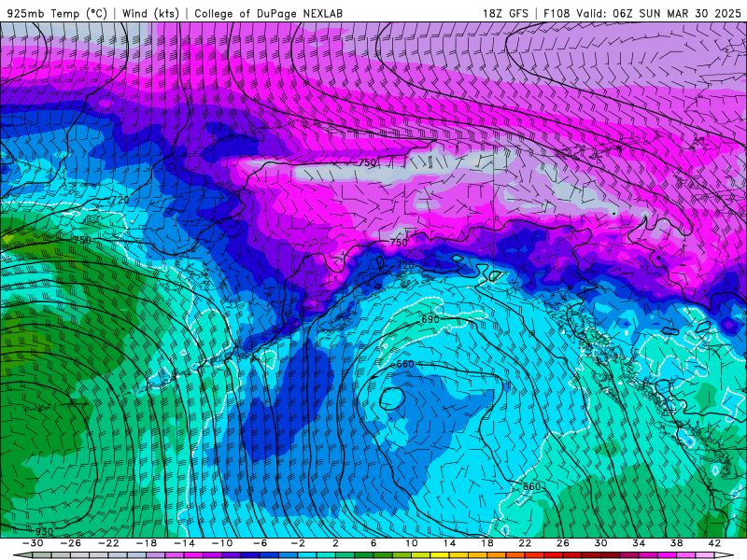The image size is (747, 560).
Task: Click the '-2' color scale label
Action: click(297, 543)
